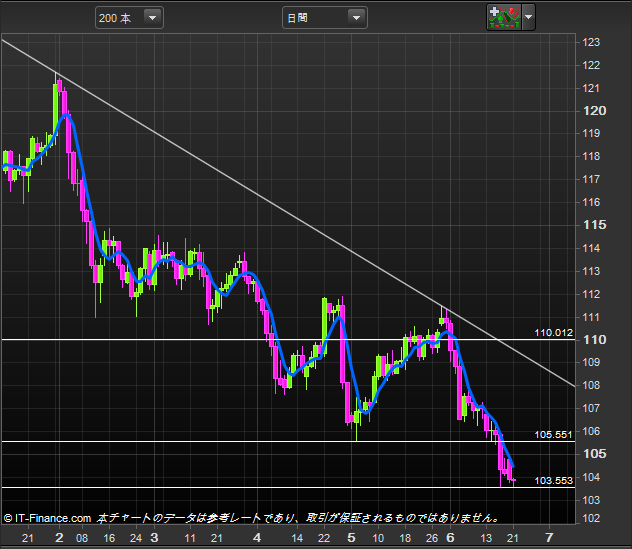Click month 3 label on time axis
This screenshot has width=632, height=549.
pyautogui.click(x=154, y=537)
